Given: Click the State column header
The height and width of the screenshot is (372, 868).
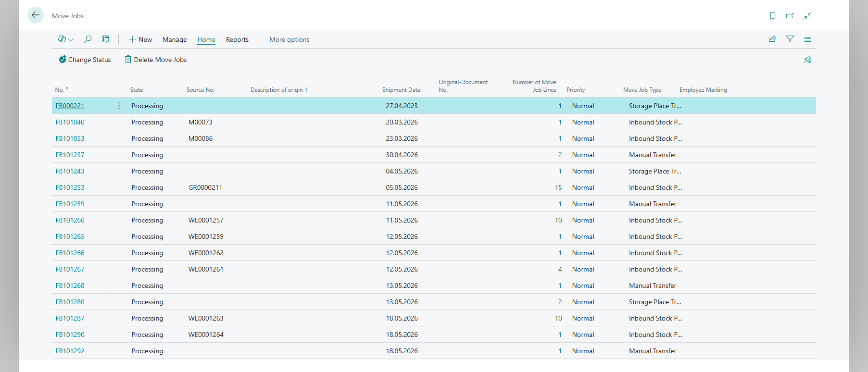Looking at the screenshot, I should point(137,90).
